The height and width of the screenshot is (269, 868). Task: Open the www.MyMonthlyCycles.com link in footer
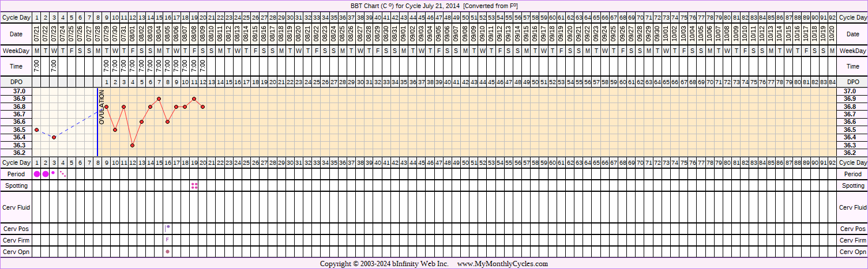(x=502, y=264)
